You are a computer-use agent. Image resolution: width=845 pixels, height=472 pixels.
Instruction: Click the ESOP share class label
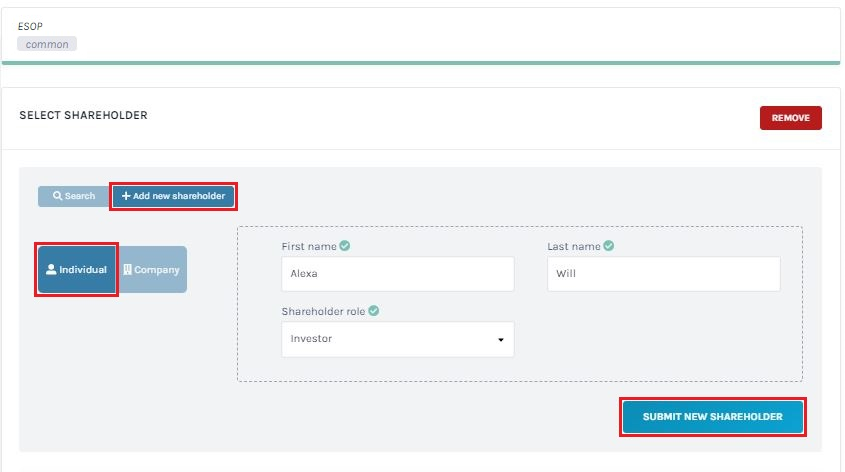click(x=30, y=26)
